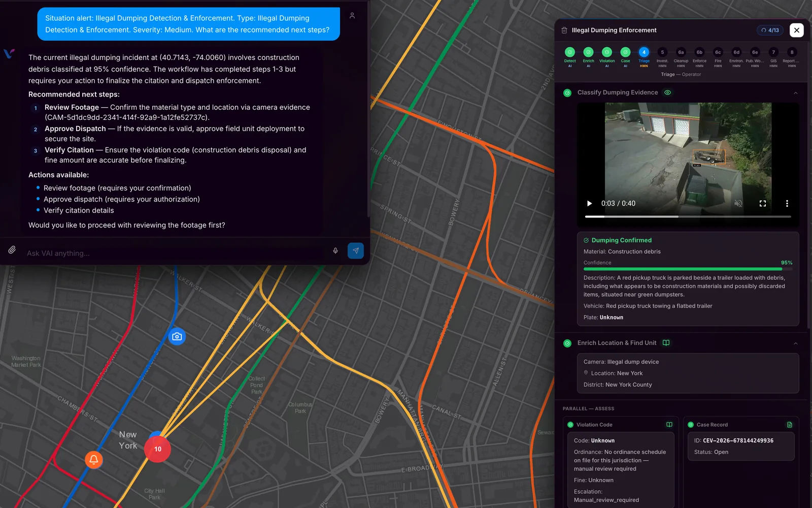
Task: Collapse the Classify Dumping Evidence section
Action: click(796, 93)
